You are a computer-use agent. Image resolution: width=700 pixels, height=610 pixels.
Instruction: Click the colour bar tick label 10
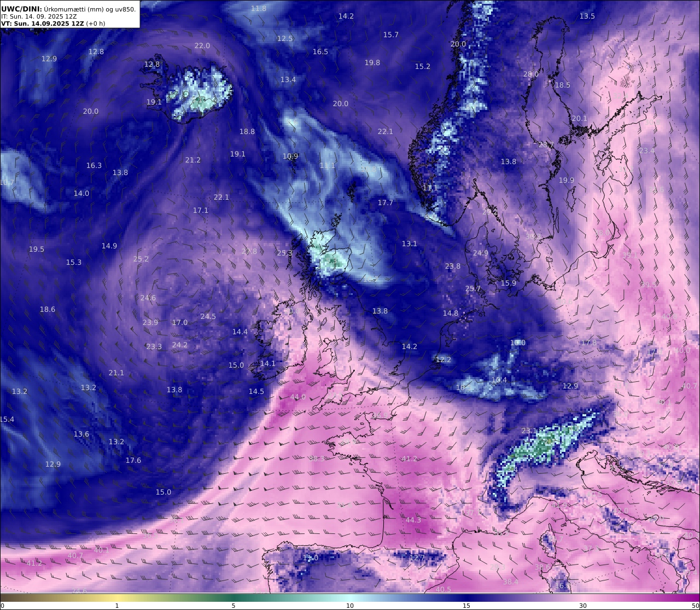pyautogui.click(x=350, y=606)
